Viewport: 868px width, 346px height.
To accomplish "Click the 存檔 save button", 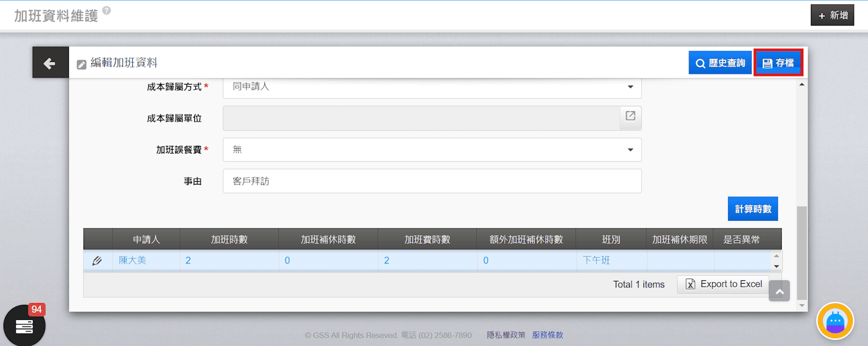I will pos(778,63).
